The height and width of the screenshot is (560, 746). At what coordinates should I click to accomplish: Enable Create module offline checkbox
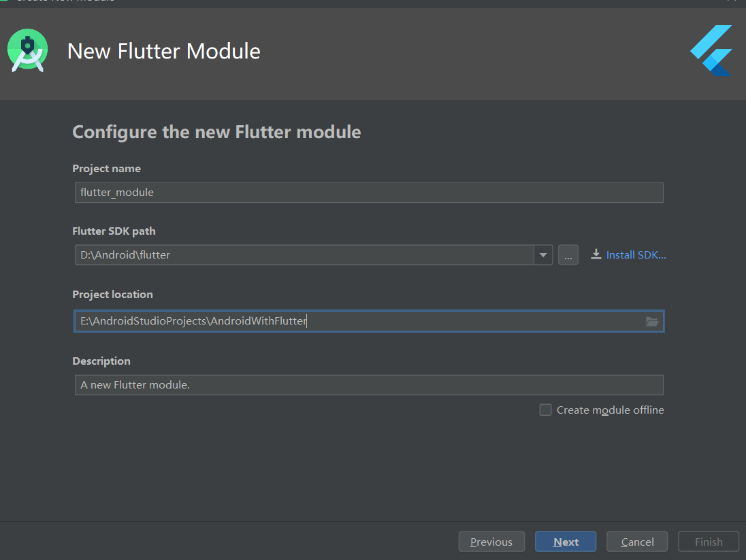545,410
